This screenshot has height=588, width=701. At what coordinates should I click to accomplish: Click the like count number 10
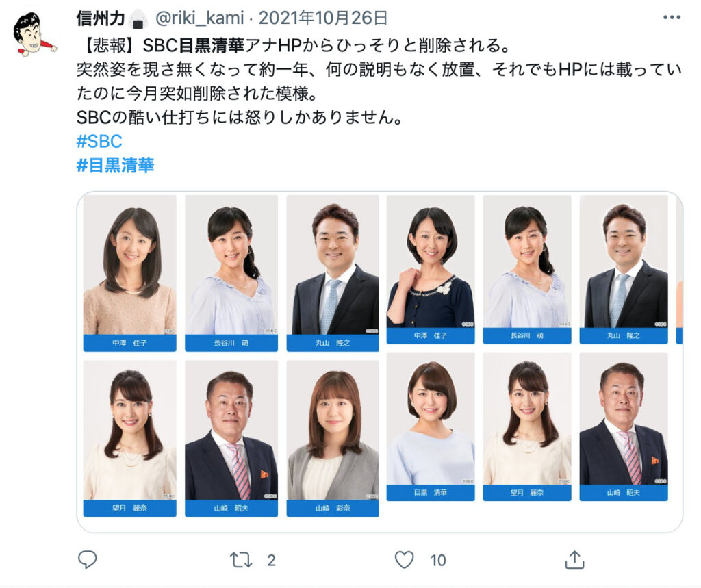point(438,560)
